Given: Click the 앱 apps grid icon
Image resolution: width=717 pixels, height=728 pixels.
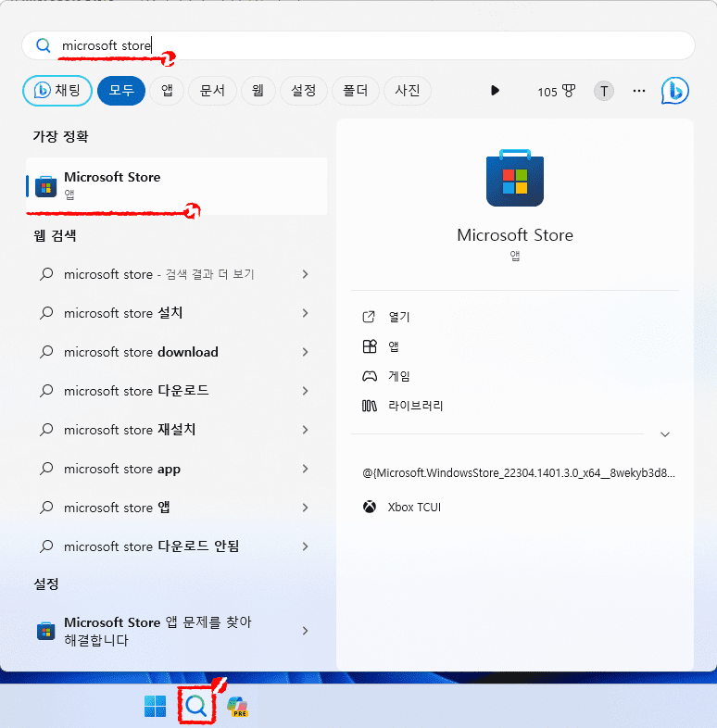Looking at the screenshot, I should click(370, 346).
